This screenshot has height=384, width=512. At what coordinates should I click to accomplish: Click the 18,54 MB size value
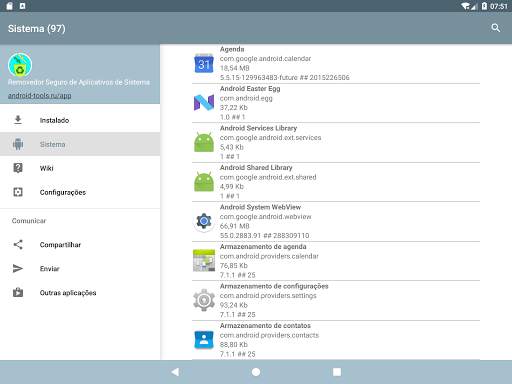235,68
